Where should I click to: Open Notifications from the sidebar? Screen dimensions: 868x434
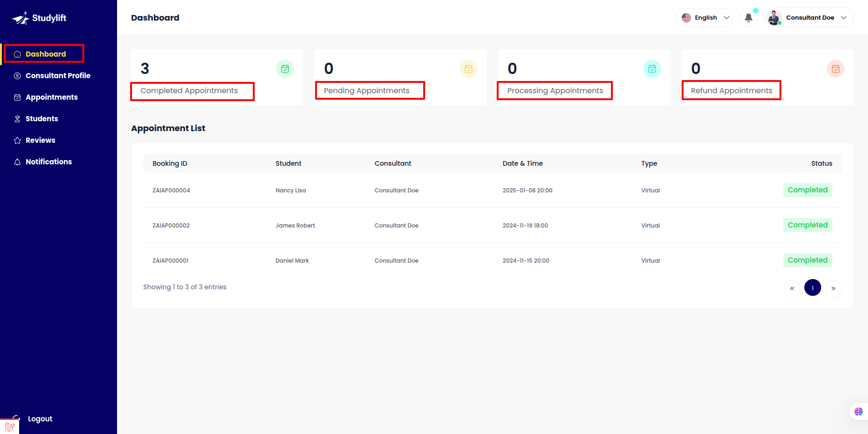tap(49, 162)
